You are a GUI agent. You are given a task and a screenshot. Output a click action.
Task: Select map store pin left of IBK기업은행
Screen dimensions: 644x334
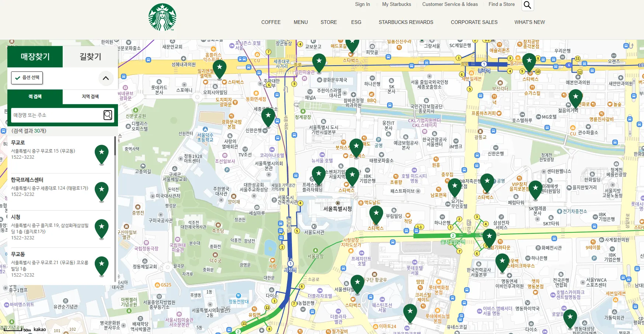[x=352, y=177]
